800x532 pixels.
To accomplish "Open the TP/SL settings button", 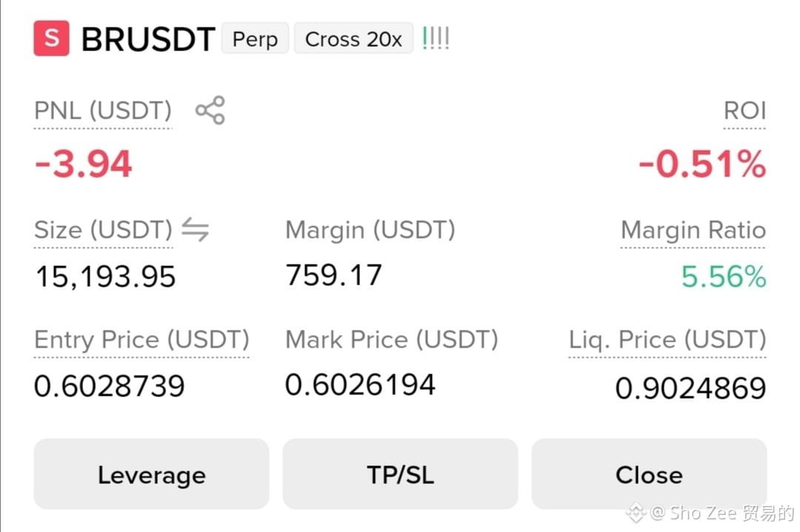I will [x=401, y=473].
